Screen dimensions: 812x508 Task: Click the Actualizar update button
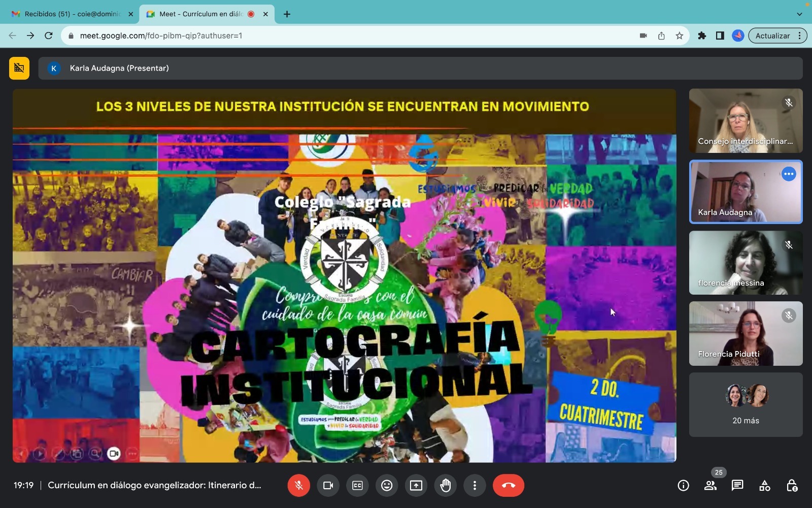tap(772, 36)
